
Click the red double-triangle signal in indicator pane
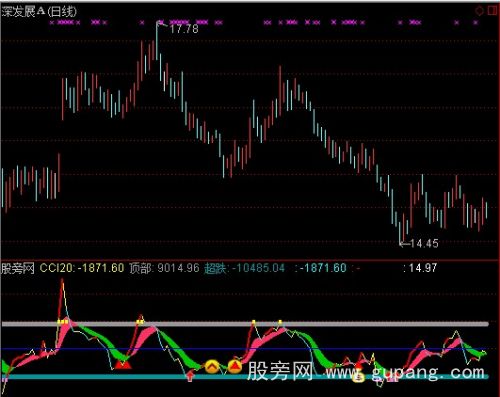(x=123, y=365)
